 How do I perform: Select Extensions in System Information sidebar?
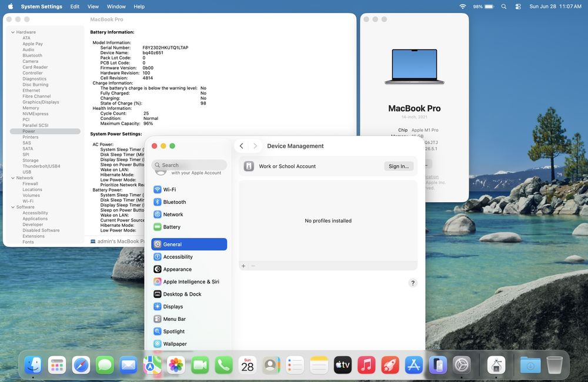pyautogui.click(x=34, y=236)
